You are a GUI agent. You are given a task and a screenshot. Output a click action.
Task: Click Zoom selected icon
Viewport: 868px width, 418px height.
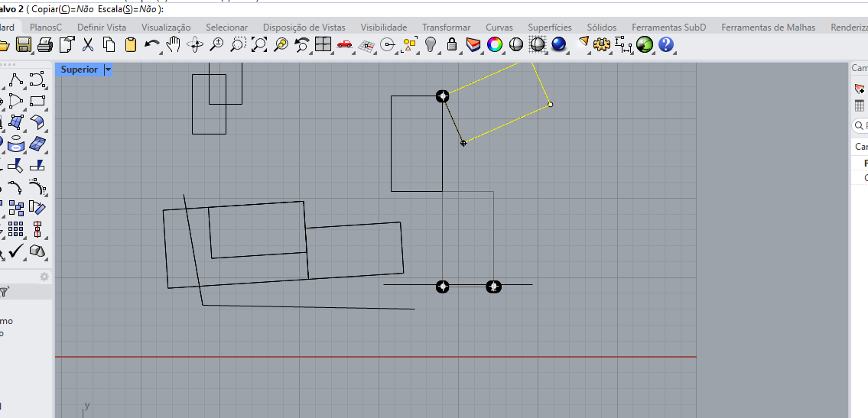(281, 44)
